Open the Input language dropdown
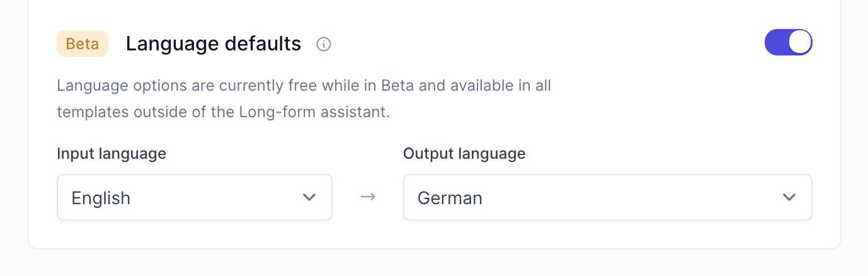 (195, 197)
